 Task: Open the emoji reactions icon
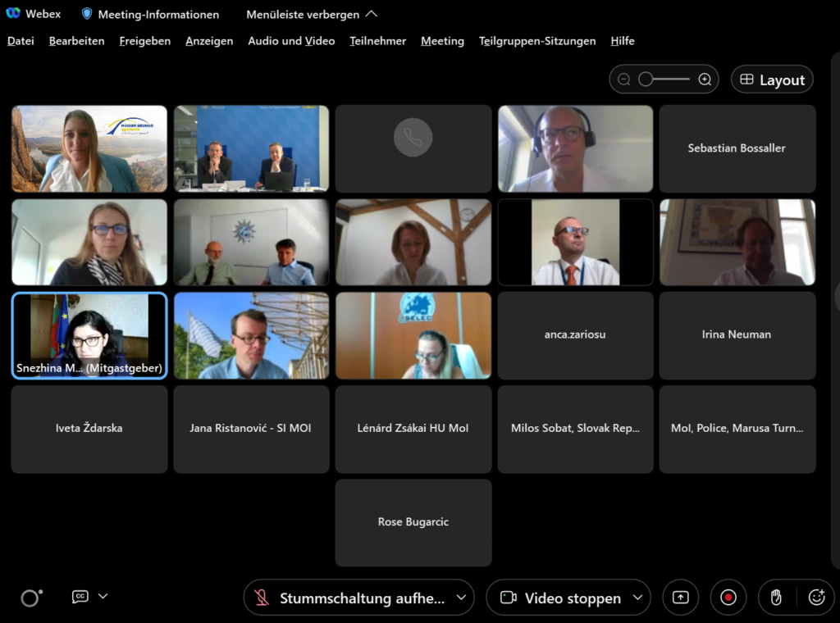[816, 598]
